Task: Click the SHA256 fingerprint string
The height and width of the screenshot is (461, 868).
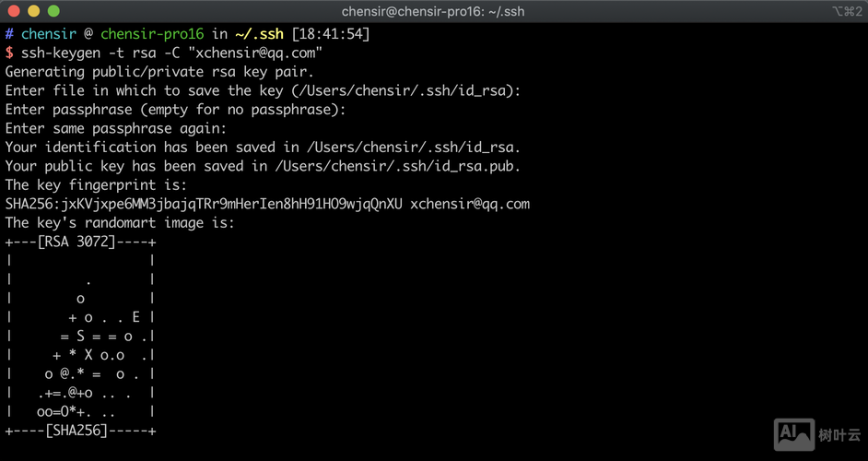Action: click(x=204, y=204)
